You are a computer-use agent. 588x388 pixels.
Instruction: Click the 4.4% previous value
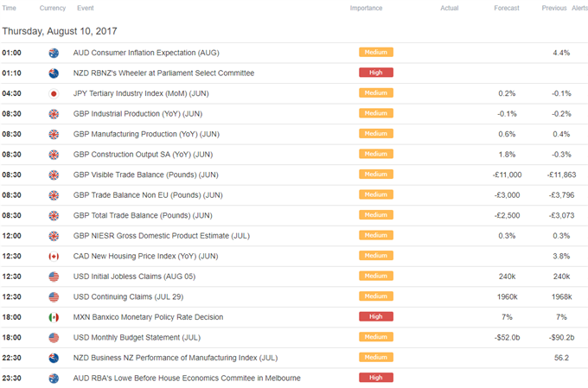[x=561, y=53]
